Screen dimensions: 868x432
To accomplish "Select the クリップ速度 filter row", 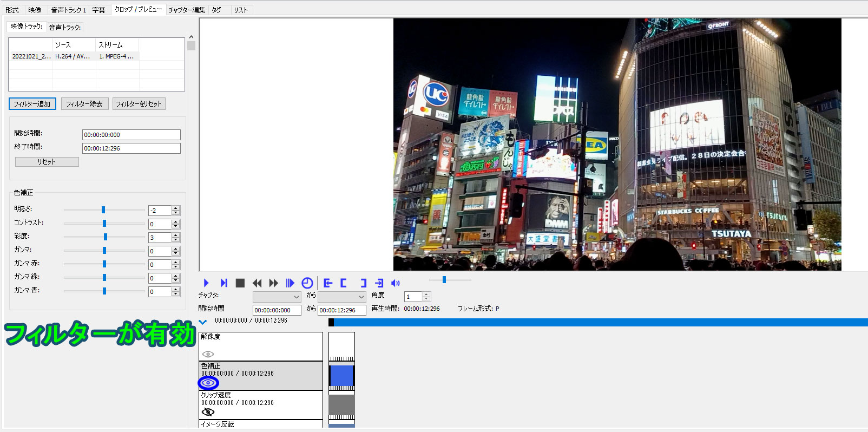I will click(261, 405).
